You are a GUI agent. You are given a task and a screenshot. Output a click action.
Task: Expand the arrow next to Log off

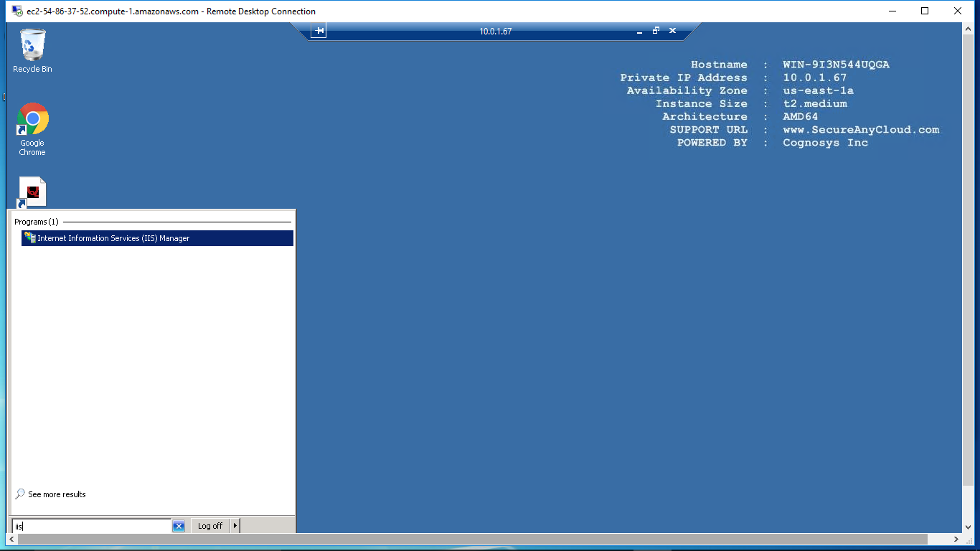point(235,526)
